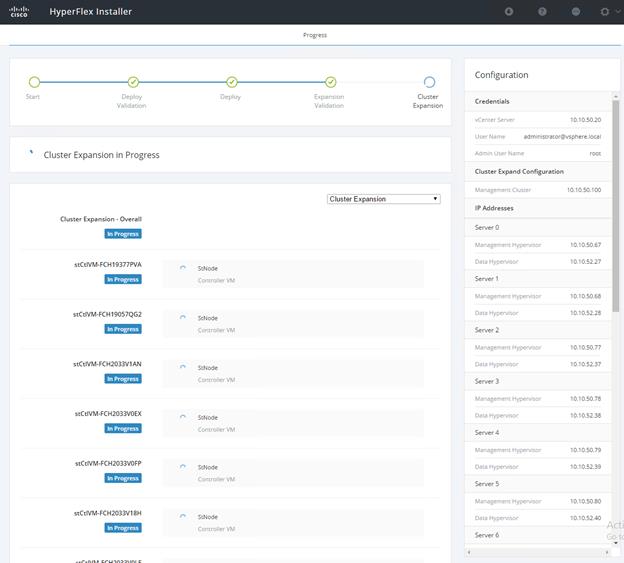Click In Progress badge for stCtlVM-FCH2033V0FP
This screenshot has height=563, width=624.
pos(123,478)
